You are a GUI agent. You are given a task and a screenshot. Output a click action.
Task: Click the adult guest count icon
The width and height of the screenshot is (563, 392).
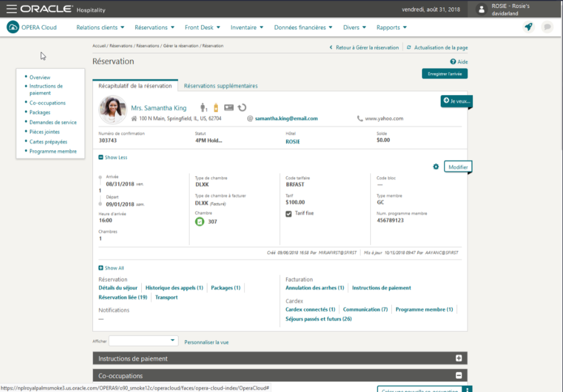click(203, 107)
